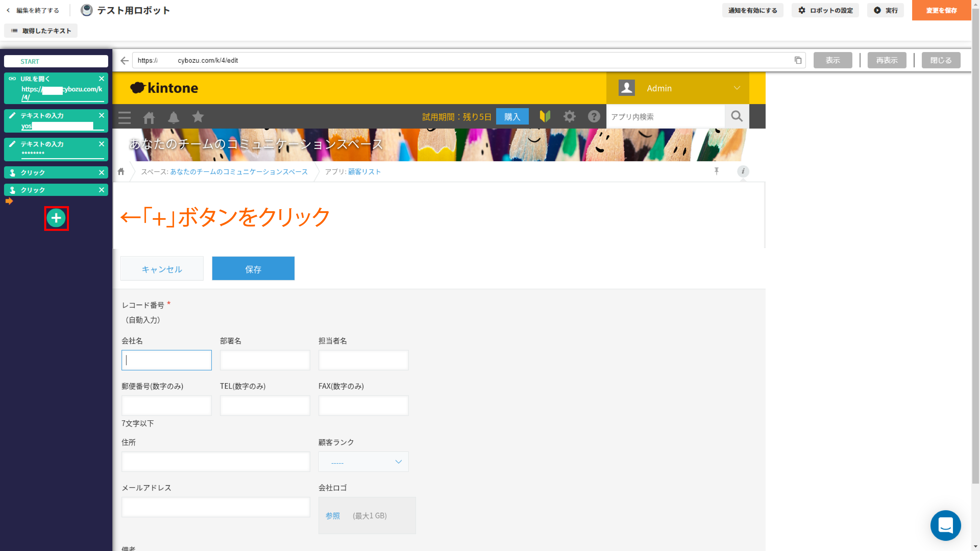Click the START block
Image resolution: width=980 pixels, height=551 pixels.
click(56, 61)
